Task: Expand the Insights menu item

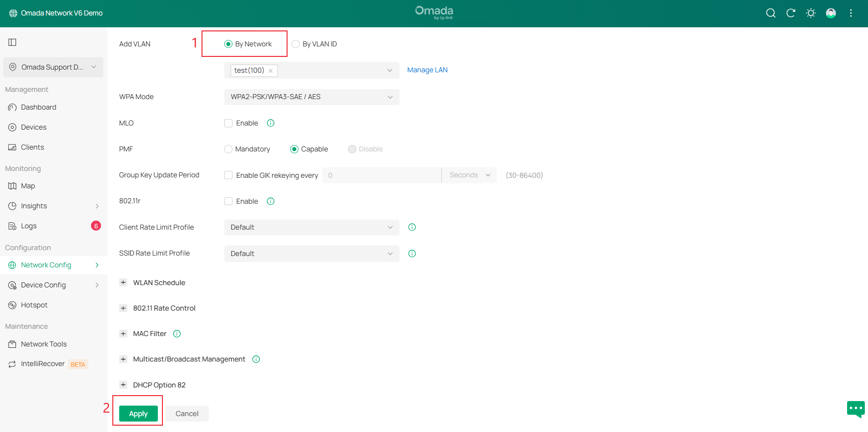Action: (34, 206)
